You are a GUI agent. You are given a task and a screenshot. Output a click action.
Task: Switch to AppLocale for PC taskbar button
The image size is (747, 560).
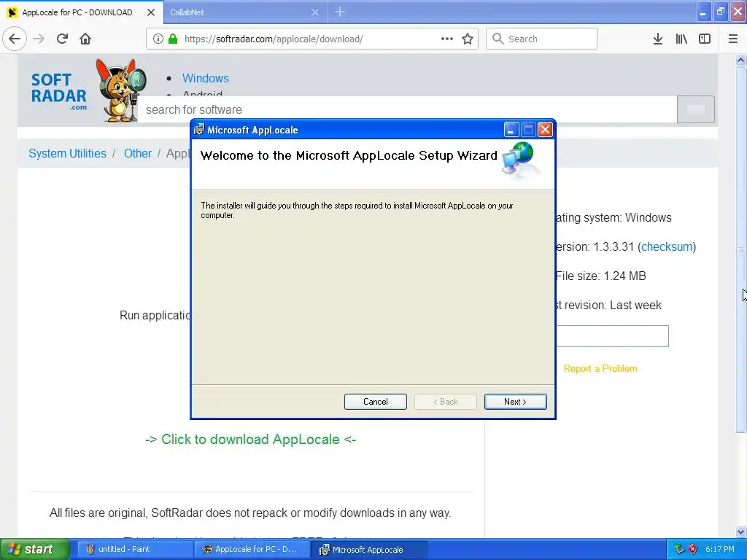point(252,550)
